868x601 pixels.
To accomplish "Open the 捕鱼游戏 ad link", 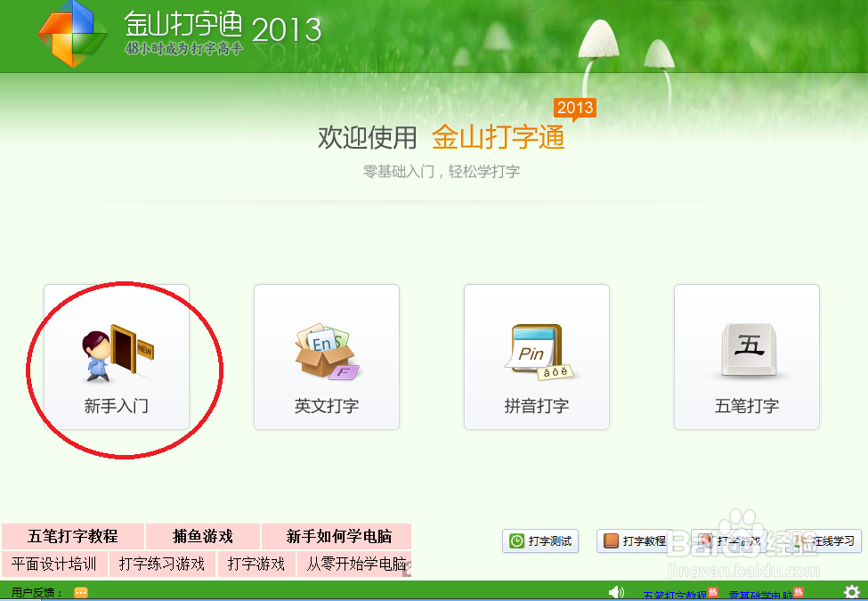I will [203, 536].
